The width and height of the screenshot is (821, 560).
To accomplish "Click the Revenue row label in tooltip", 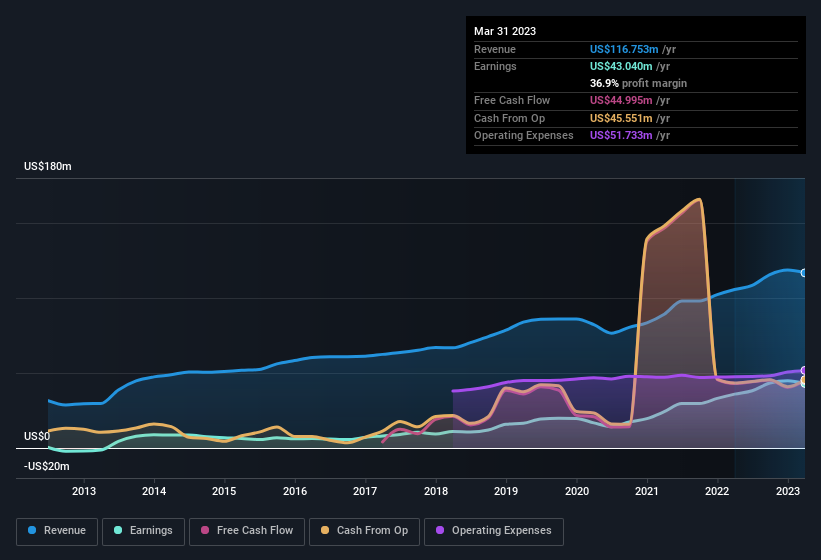I will [x=495, y=49].
